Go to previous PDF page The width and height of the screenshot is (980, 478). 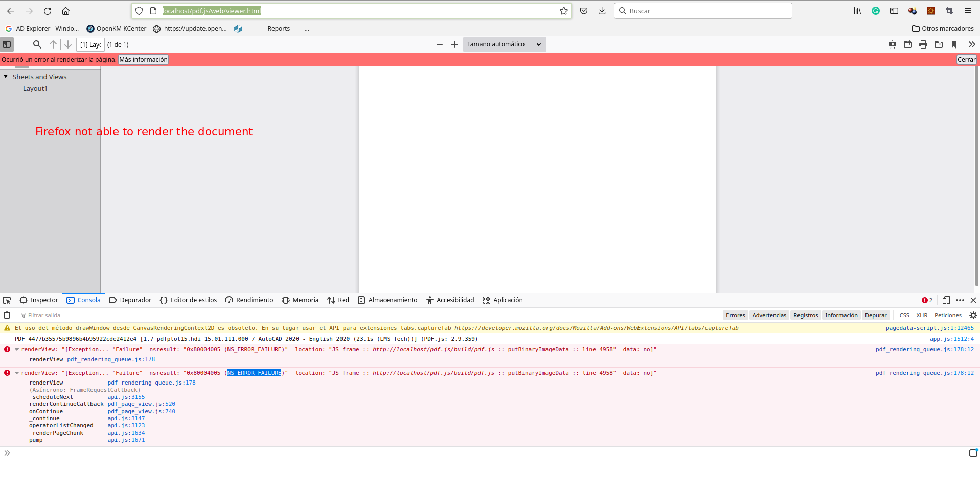tap(53, 44)
